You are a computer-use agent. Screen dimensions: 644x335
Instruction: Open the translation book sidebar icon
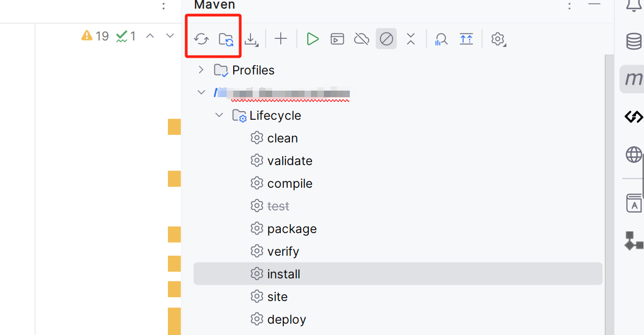click(634, 203)
